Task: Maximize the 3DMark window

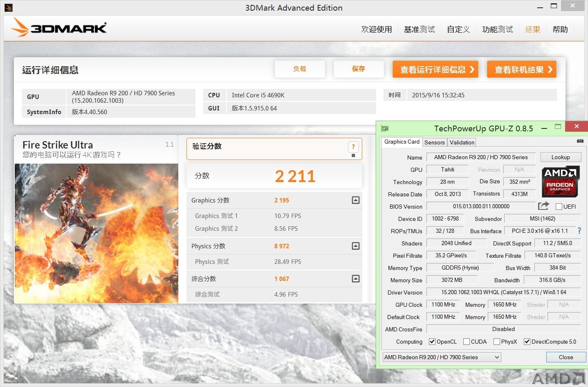Action: click(x=554, y=6)
